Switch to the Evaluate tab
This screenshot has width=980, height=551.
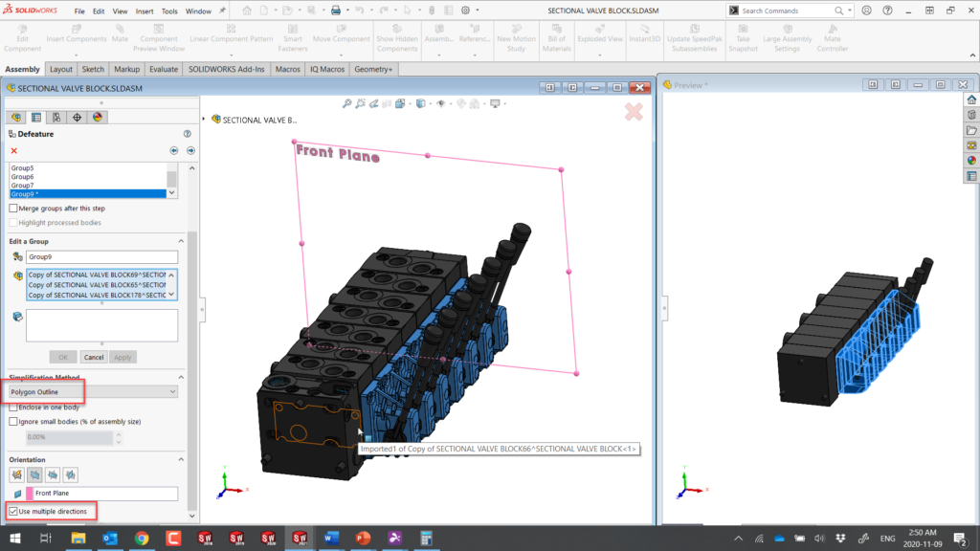pyautogui.click(x=164, y=69)
